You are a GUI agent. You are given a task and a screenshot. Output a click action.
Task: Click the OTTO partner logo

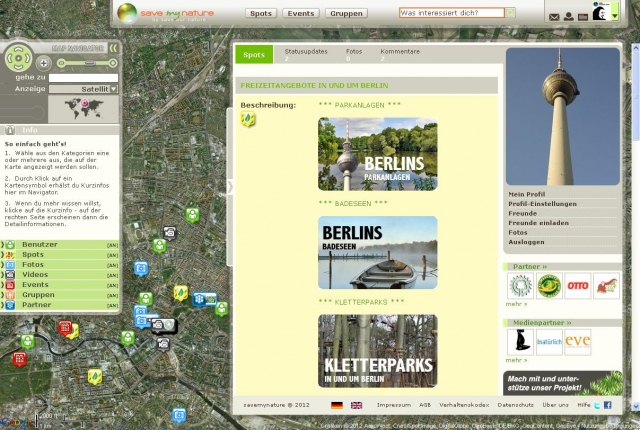[x=578, y=286]
